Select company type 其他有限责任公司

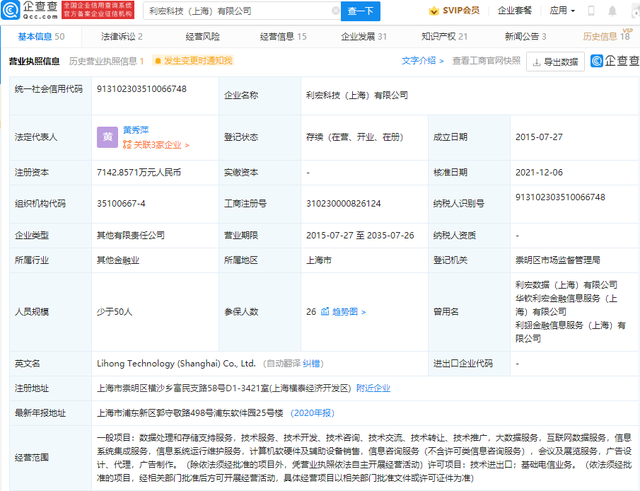pos(131,236)
